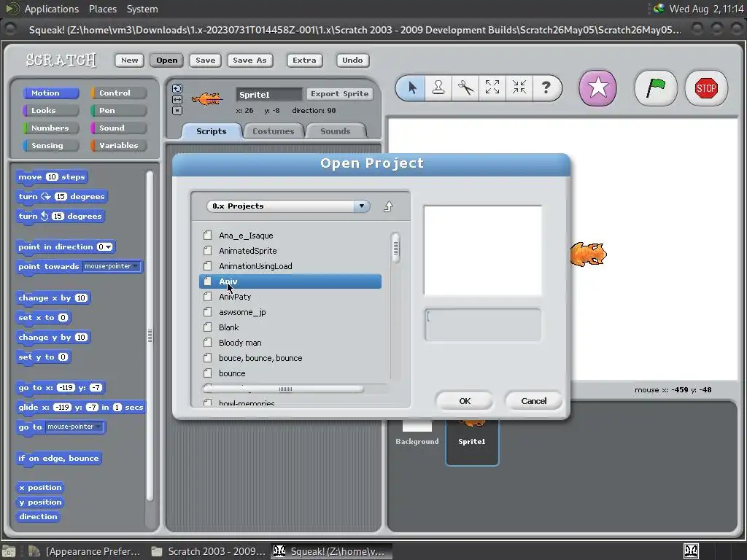
Task: Click the Save As button
Action: coord(249,60)
